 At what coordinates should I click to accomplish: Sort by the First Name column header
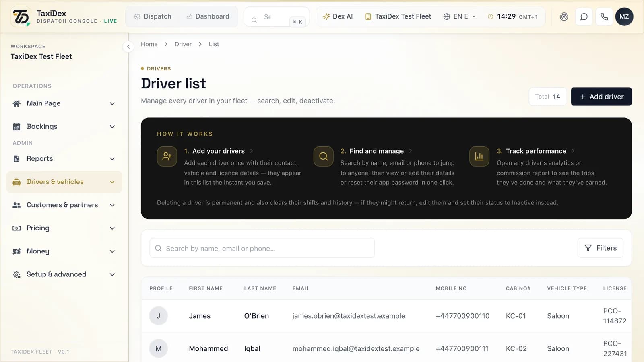[x=206, y=288]
